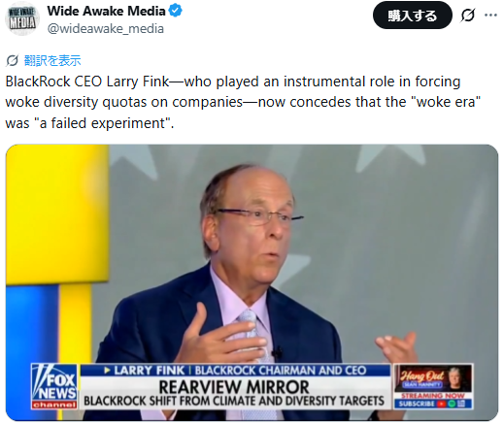Click the SUBSCRIBE text in promo box
The width and height of the screenshot is (504, 426).
(x=417, y=404)
